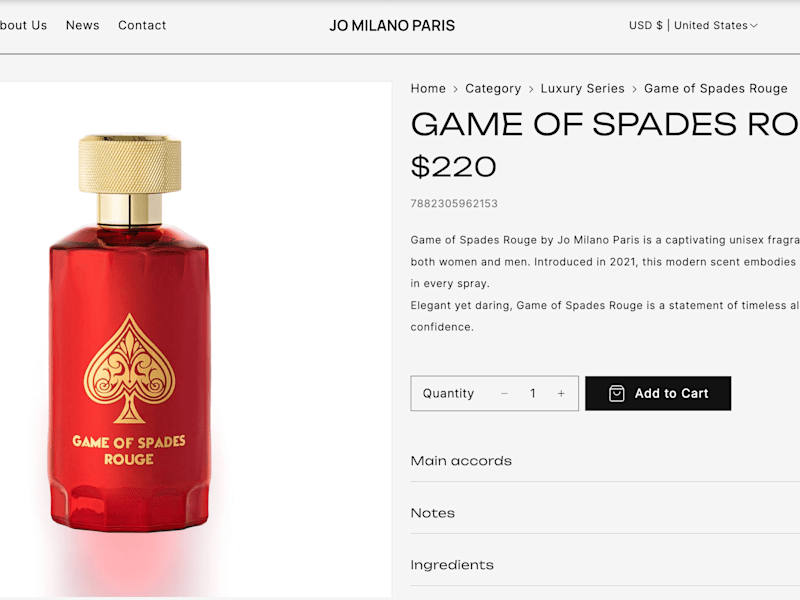Click the red perfume bottle product image
Image resolution: width=800 pixels, height=600 pixels.
(x=130, y=334)
